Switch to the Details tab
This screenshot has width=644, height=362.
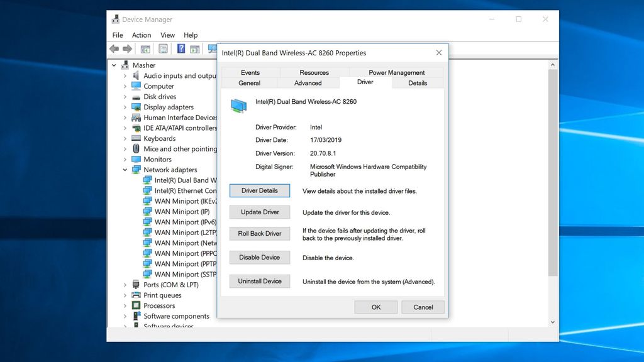click(417, 82)
